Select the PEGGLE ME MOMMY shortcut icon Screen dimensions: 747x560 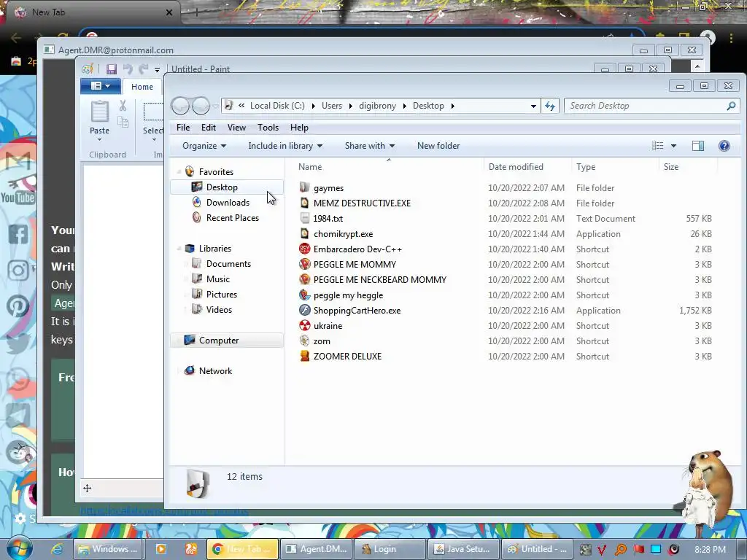(304, 264)
